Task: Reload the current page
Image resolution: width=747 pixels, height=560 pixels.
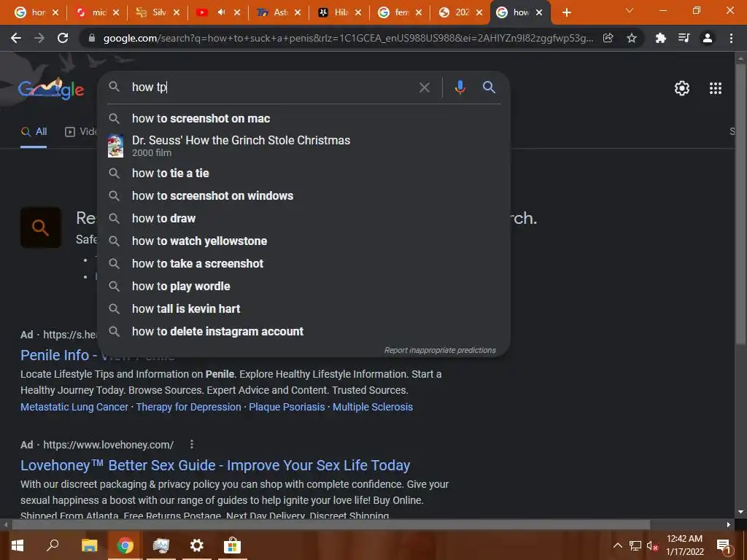Action: coord(63,38)
